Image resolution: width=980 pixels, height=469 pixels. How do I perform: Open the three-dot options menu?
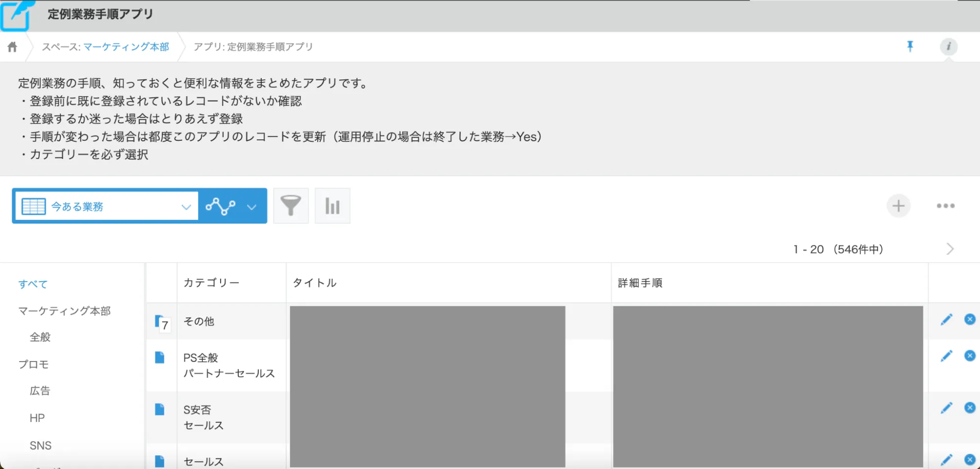coord(945,206)
